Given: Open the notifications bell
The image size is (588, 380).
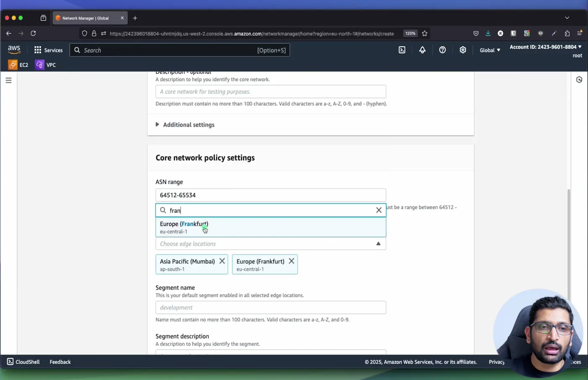Looking at the screenshot, I should [422, 50].
